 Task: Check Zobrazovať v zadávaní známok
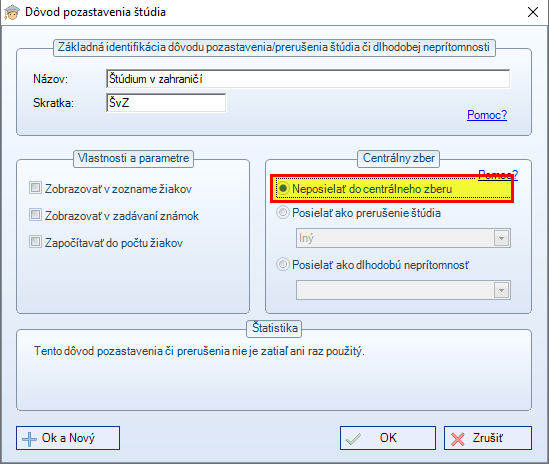pyautogui.click(x=35, y=215)
